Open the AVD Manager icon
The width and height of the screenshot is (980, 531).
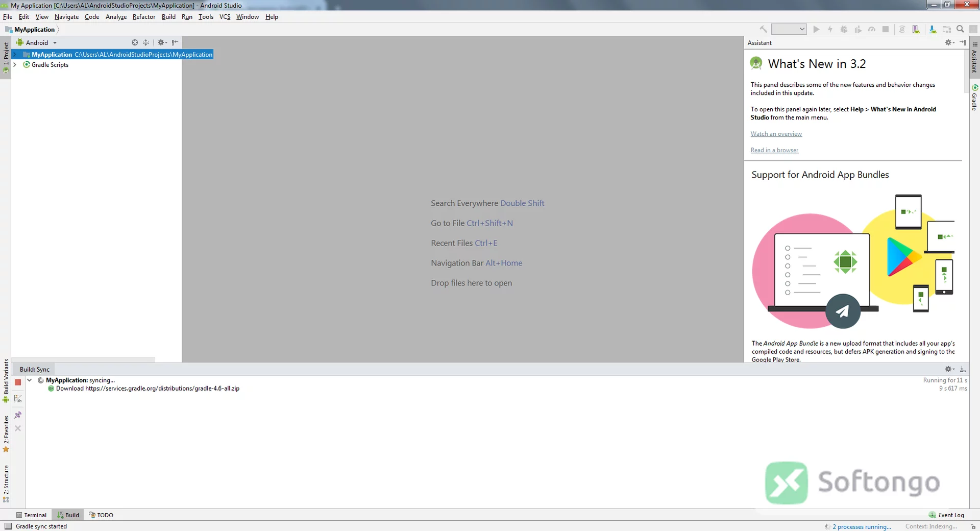click(x=916, y=29)
